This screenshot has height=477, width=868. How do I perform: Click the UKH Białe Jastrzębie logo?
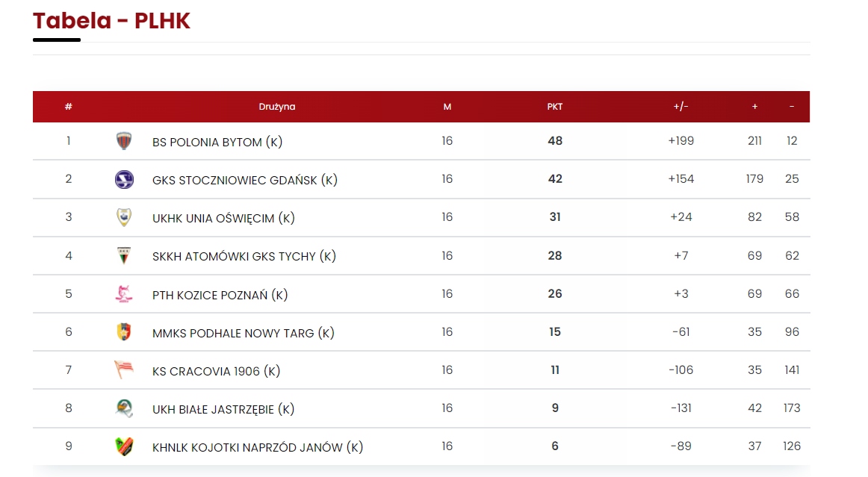pyautogui.click(x=124, y=408)
